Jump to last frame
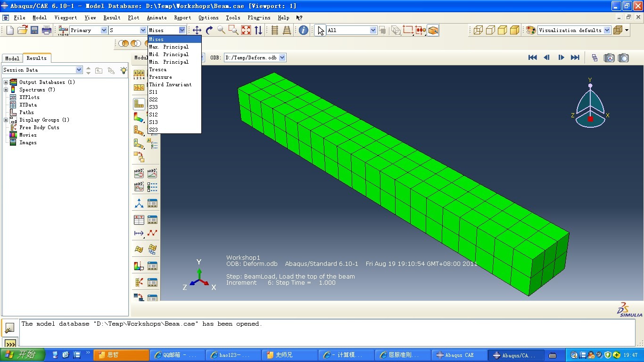644x362 pixels. (575, 58)
